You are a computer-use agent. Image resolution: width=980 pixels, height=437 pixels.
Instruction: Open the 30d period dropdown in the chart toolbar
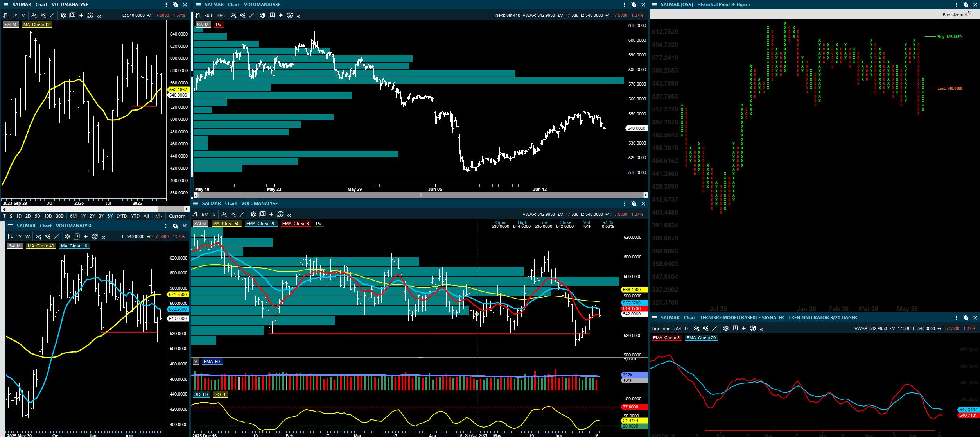pyautogui.click(x=208, y=16)
